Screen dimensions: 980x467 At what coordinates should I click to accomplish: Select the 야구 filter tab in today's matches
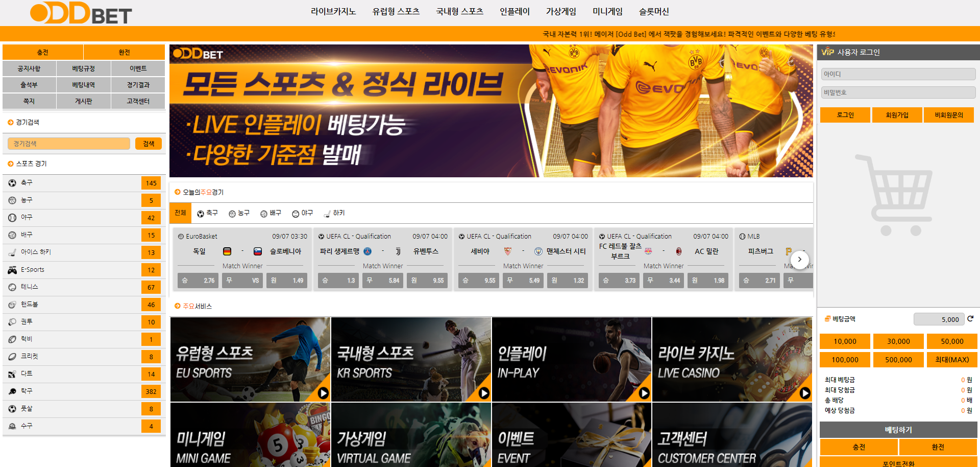302,213
